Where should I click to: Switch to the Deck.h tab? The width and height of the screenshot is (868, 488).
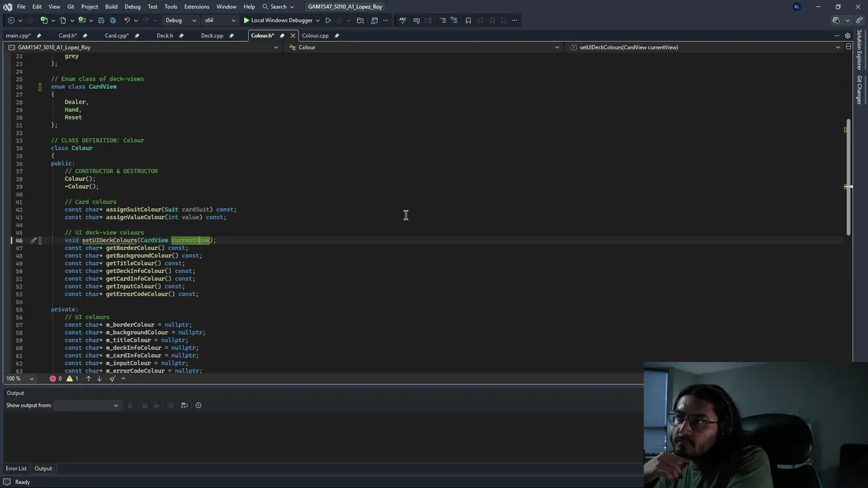165,35
